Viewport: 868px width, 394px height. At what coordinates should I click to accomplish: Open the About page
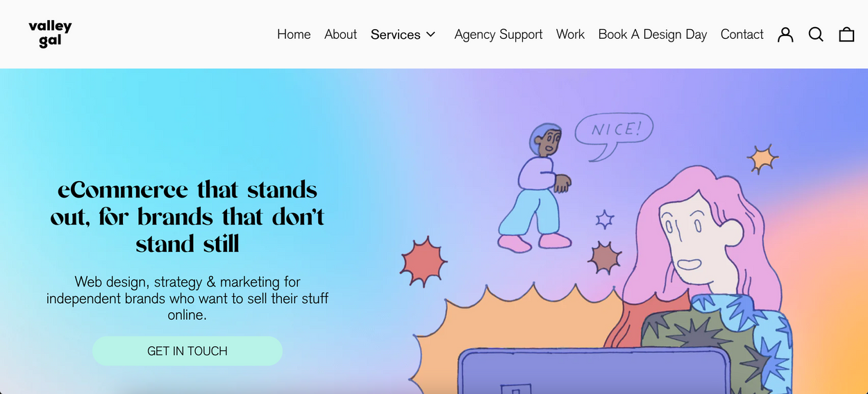pyautogui.click(x=340, y=34)
